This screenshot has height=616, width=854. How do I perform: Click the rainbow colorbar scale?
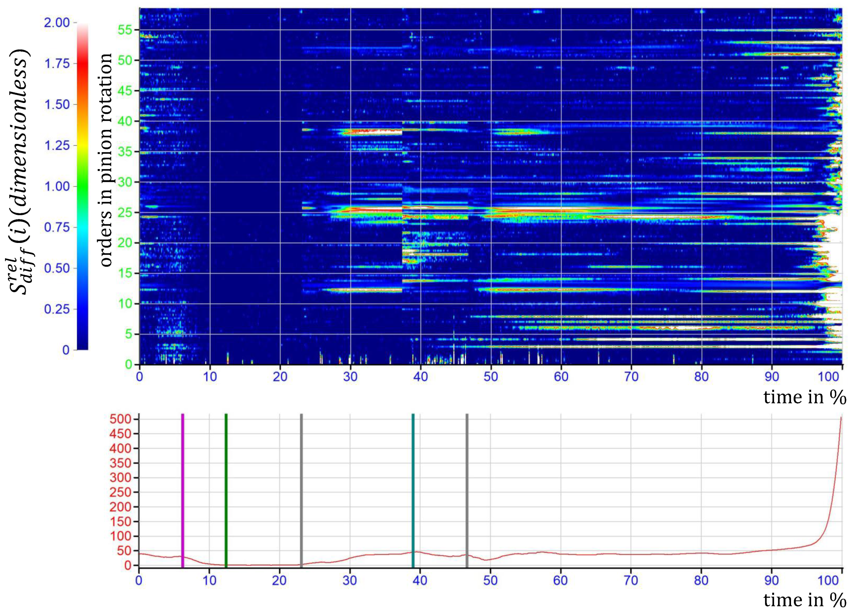point(82,187)
